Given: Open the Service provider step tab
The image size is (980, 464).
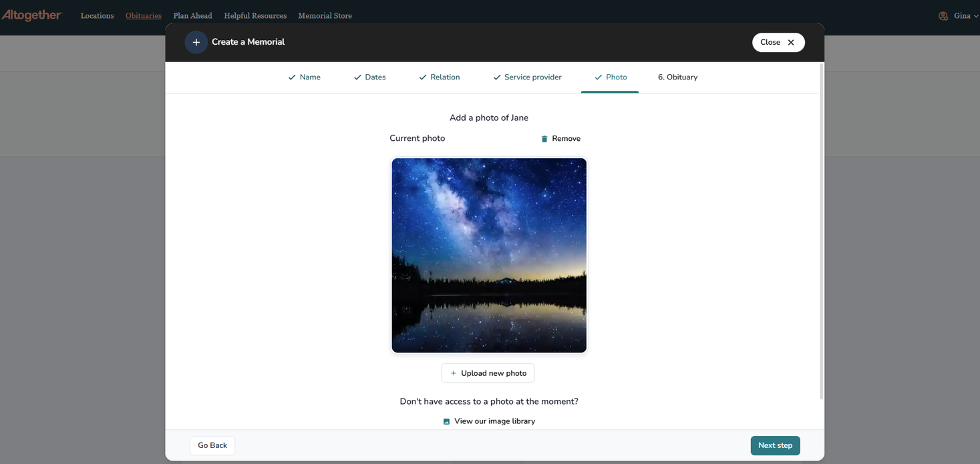Looking at the screenshot, I should (527, 77).
